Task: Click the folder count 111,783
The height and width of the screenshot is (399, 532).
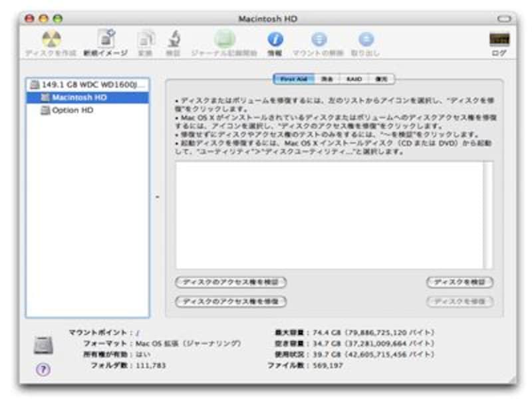Action: [x=151, y=365]
